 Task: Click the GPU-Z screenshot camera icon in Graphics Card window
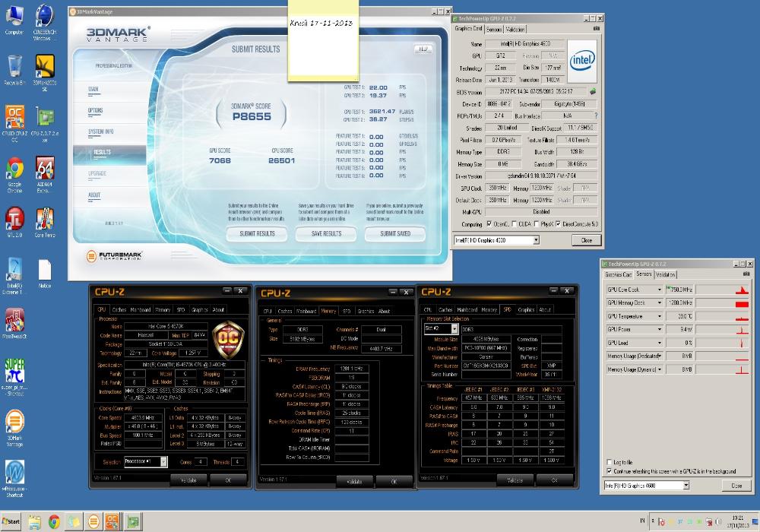click(x=596, y=29)
